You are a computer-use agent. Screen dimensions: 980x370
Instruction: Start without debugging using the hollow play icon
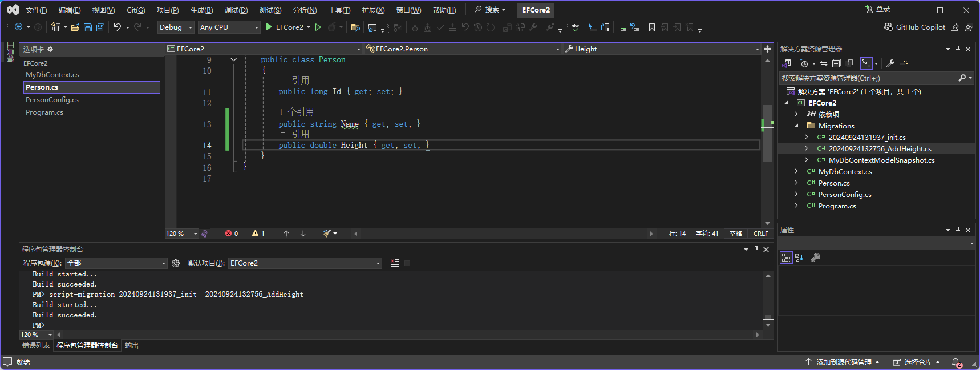click(x=318, y=27)
